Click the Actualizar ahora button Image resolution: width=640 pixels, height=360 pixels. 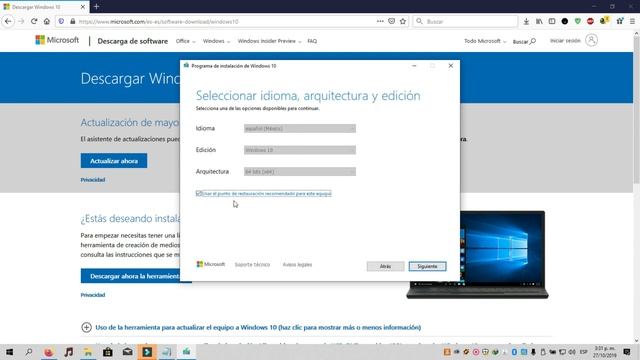pyautogui.click(x=114, y=161)
